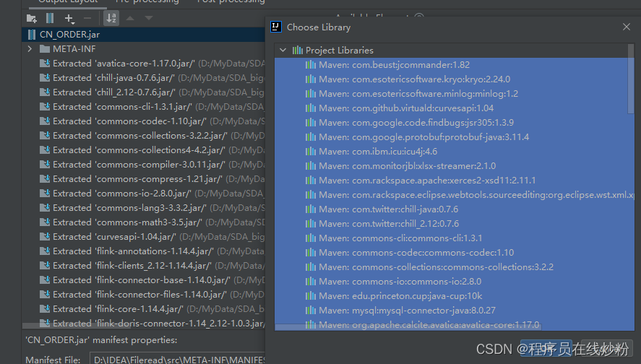Click the extracted icon beside avatica-core jar
The width and height of the screenshot is (641, 364).
coord(45,64)
